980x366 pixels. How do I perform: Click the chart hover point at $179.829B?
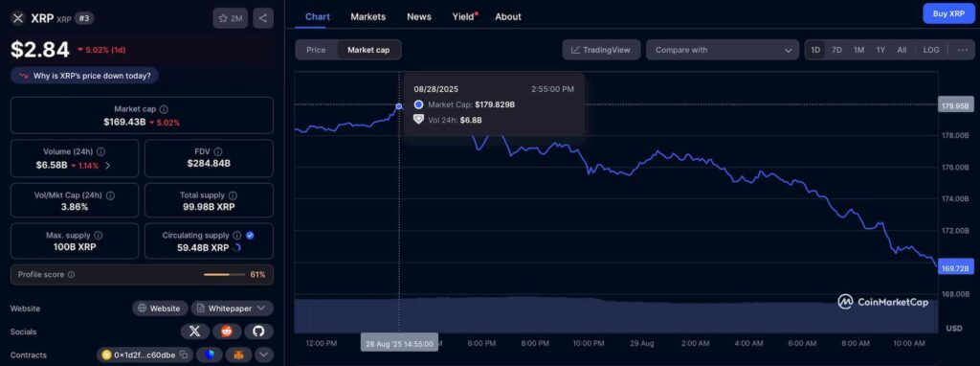399,105
